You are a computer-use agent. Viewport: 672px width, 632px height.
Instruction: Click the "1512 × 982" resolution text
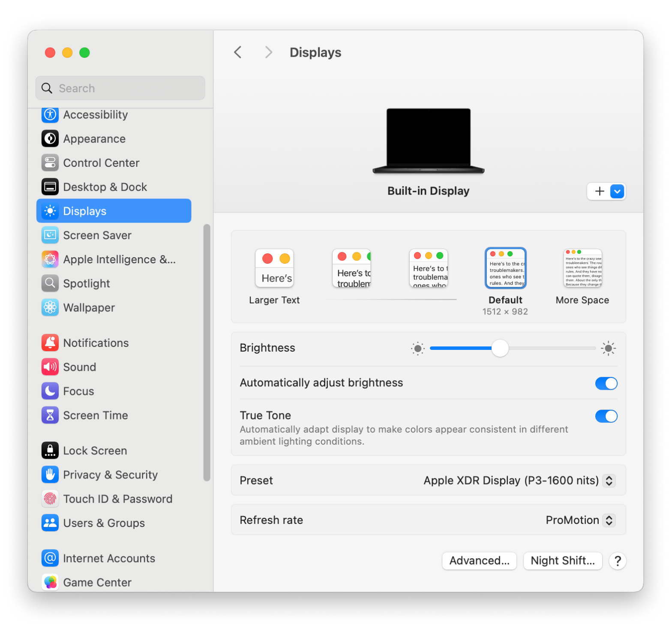[505, 312]
